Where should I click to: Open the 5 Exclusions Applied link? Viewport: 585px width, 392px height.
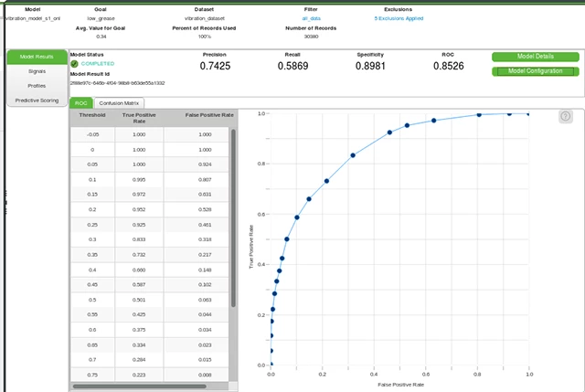[399, 18]
